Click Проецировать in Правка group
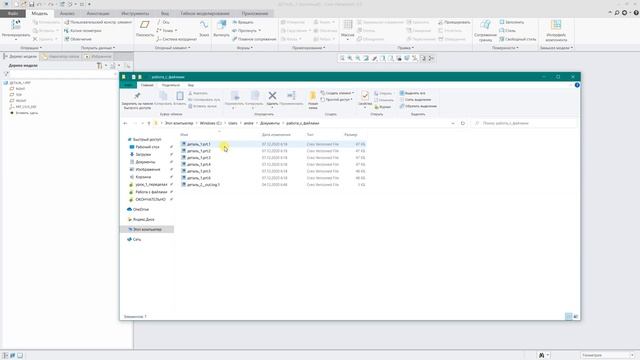 454,22
